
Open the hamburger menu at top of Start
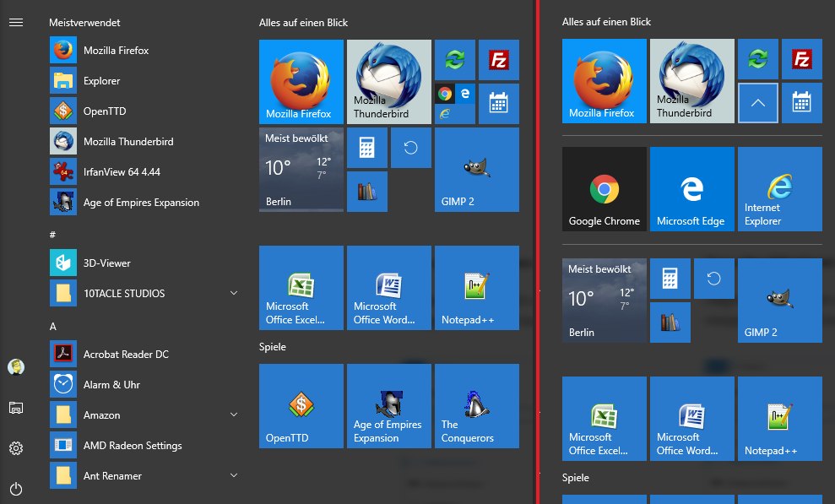[16, 22]
